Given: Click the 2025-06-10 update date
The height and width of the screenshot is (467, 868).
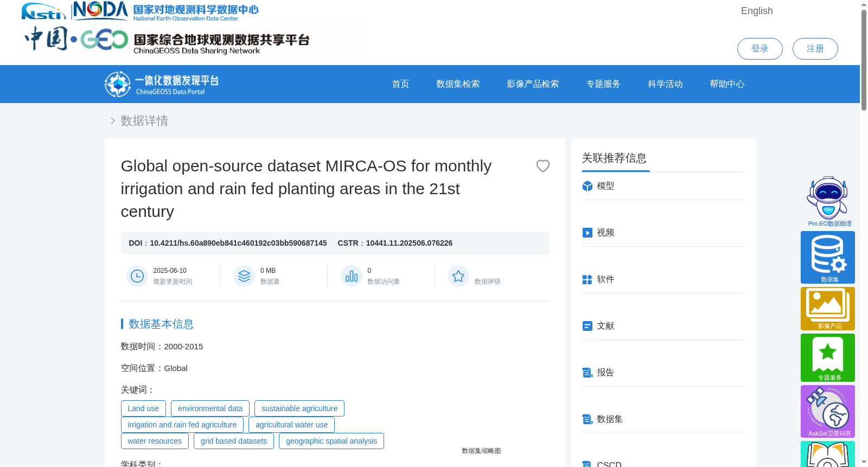Looking at the screenshot, I should pos(170,271).
